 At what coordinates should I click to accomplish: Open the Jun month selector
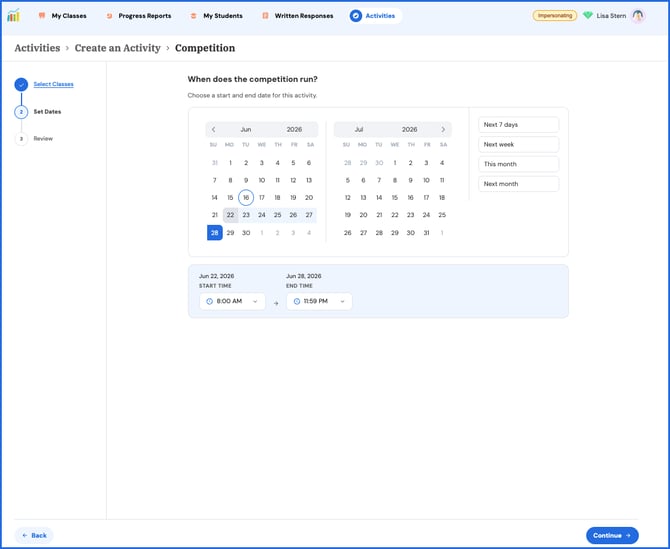tap(246, 129)
